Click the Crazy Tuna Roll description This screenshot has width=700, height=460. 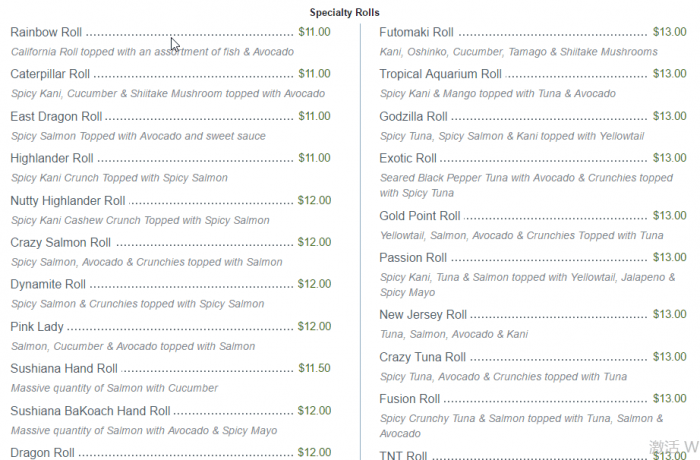[x=503, y=377]
